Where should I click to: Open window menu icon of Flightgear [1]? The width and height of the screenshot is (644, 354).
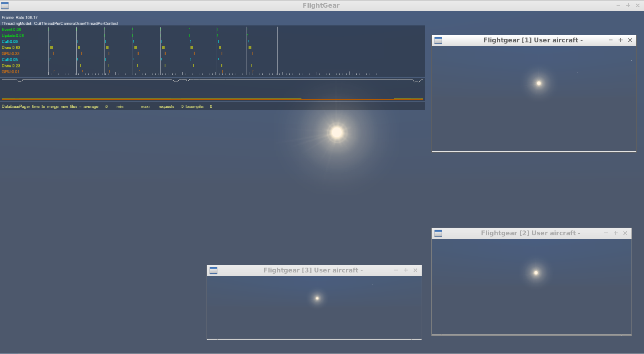tap(438, 40)
